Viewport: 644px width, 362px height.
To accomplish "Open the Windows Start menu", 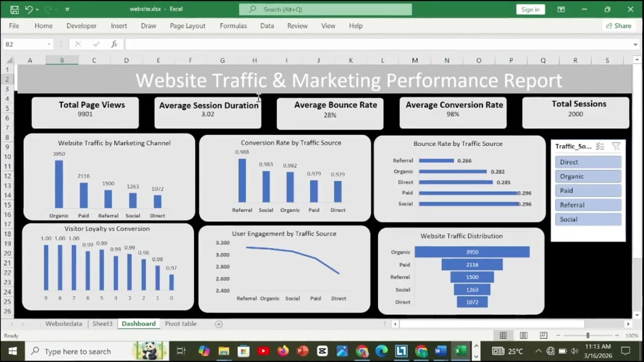I will point(12,351).
